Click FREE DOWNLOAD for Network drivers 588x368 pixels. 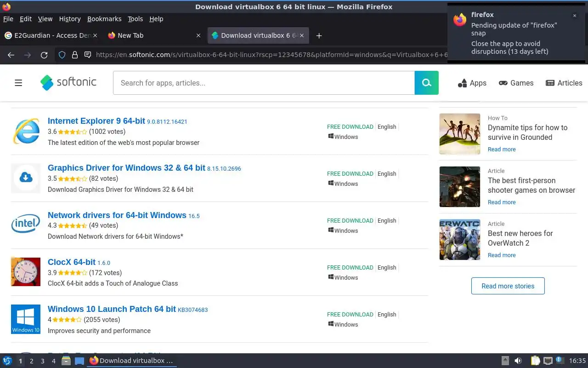pos(350,220)
